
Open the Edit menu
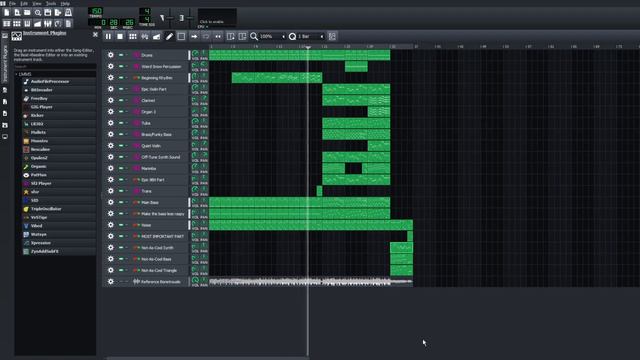click(x=24, y=3)
